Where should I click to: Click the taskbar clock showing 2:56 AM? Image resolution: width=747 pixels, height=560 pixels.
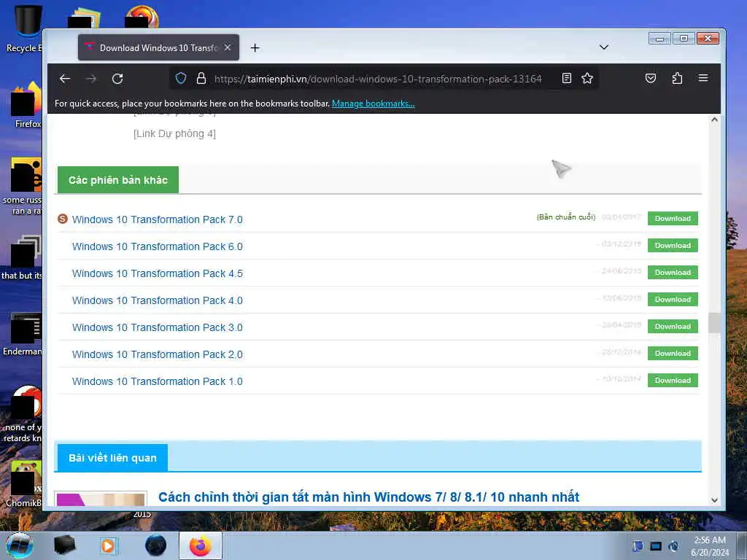pyautogui.click(x=710, y=546)
